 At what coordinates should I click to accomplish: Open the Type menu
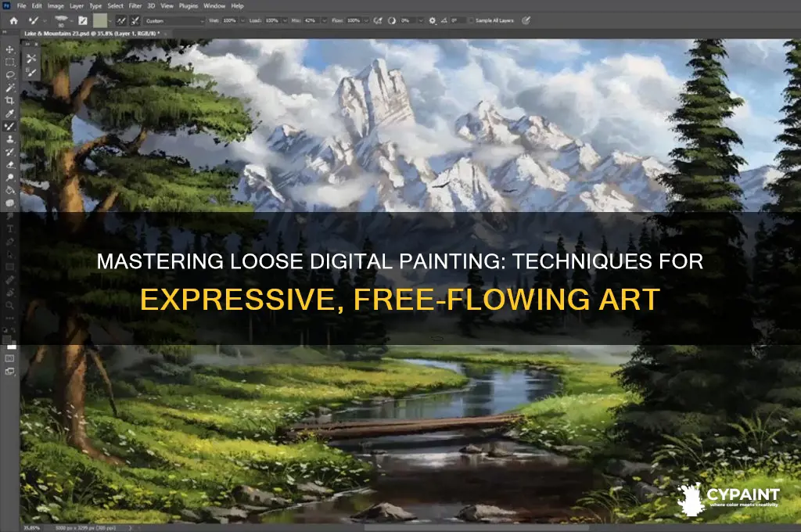pos(95,6)
